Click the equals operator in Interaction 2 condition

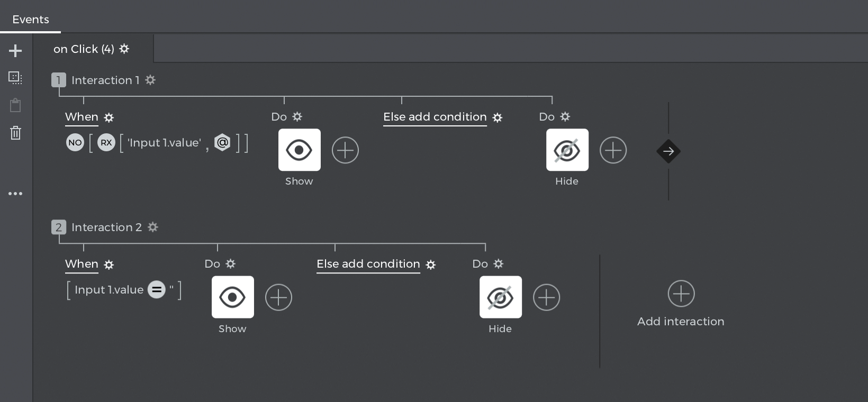[x=156, y=289]
